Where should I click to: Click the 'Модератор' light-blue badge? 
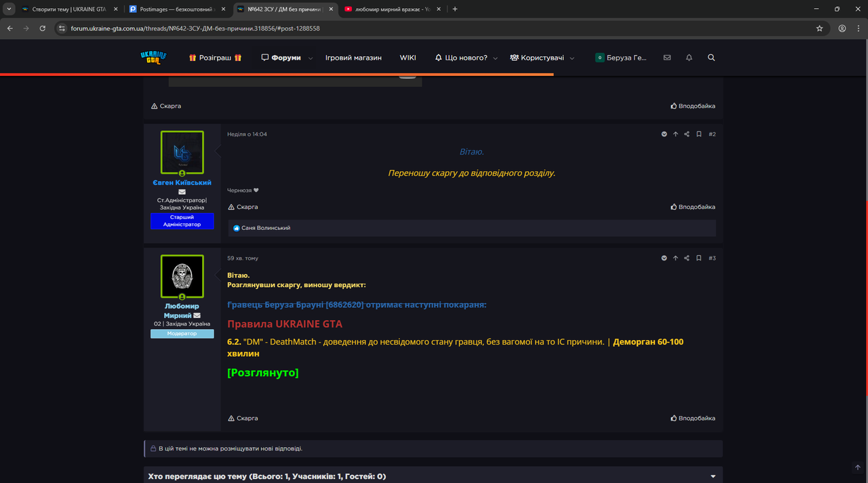point(182,334)
